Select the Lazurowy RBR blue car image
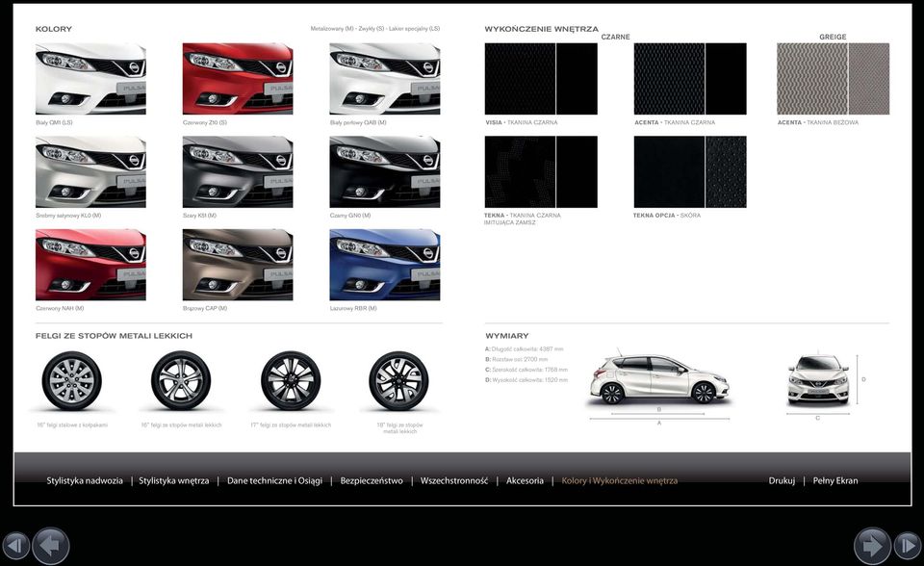 [385, 265]
